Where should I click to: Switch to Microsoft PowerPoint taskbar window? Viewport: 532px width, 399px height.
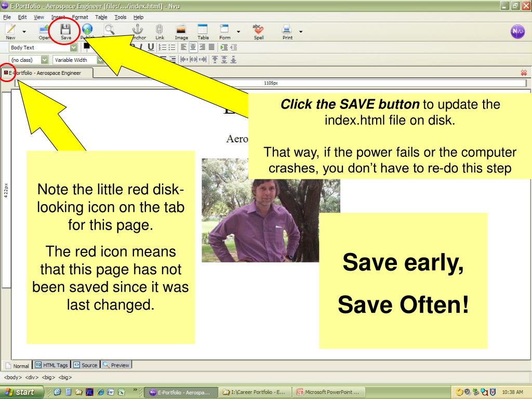pos(328,392)
